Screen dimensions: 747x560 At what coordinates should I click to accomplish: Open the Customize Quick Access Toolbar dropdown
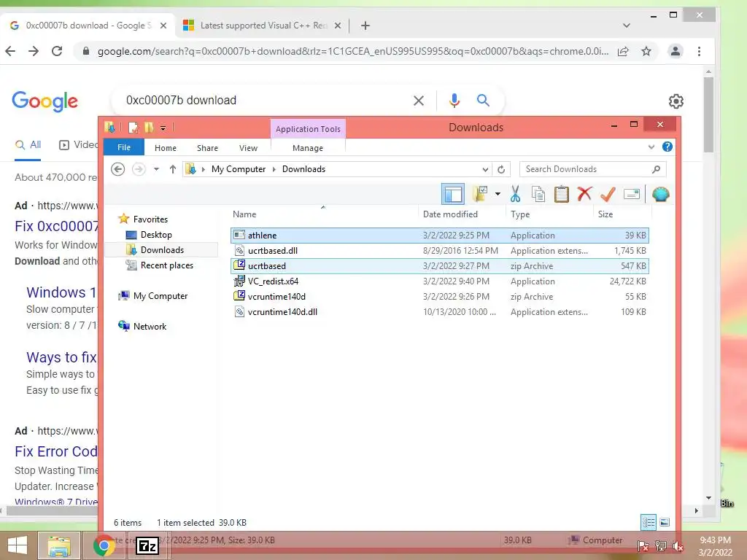(x=163, y=128)
